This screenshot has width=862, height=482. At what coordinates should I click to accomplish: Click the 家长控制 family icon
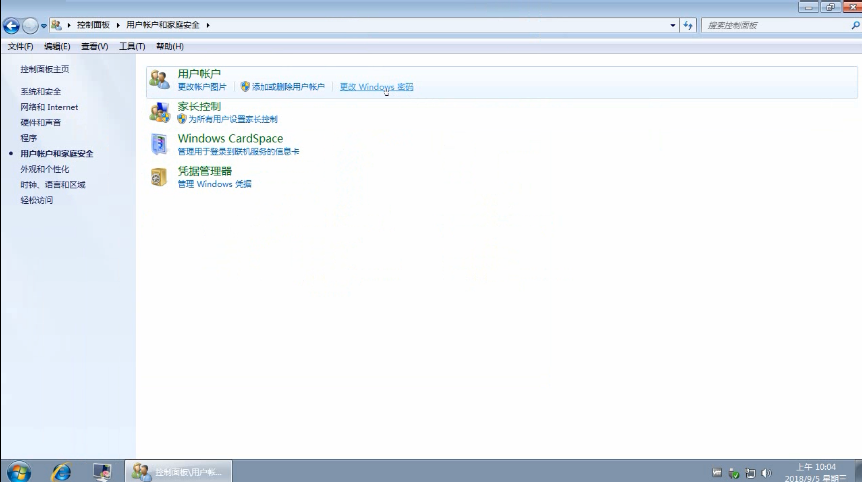[x=159, y=113]
